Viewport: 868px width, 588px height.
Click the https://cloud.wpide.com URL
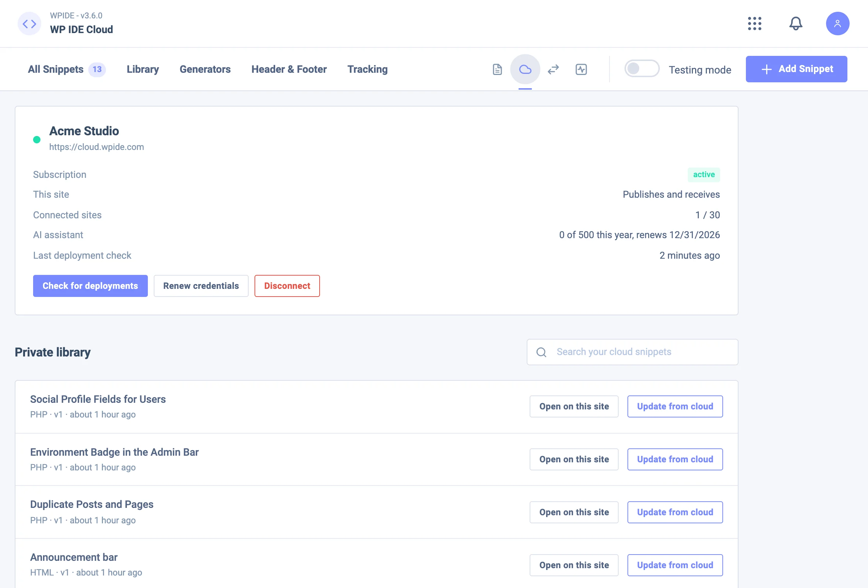click(x=96, y=147)
